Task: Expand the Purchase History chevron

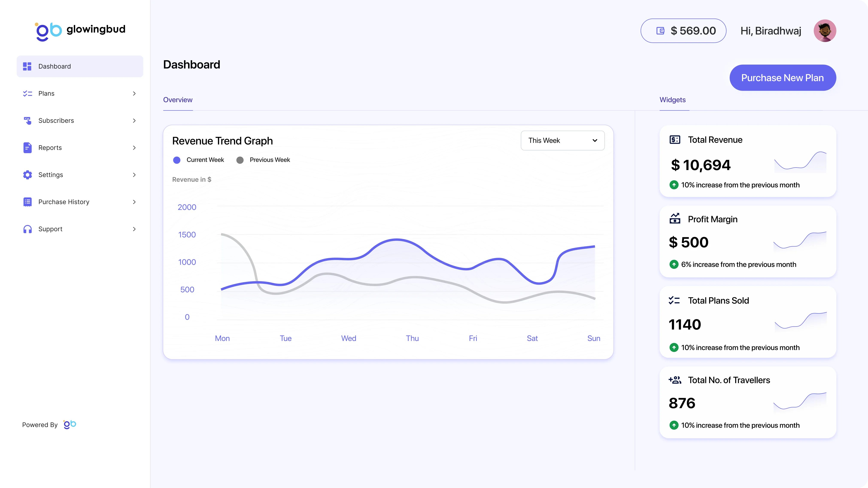Action: [x=134, y=202]
